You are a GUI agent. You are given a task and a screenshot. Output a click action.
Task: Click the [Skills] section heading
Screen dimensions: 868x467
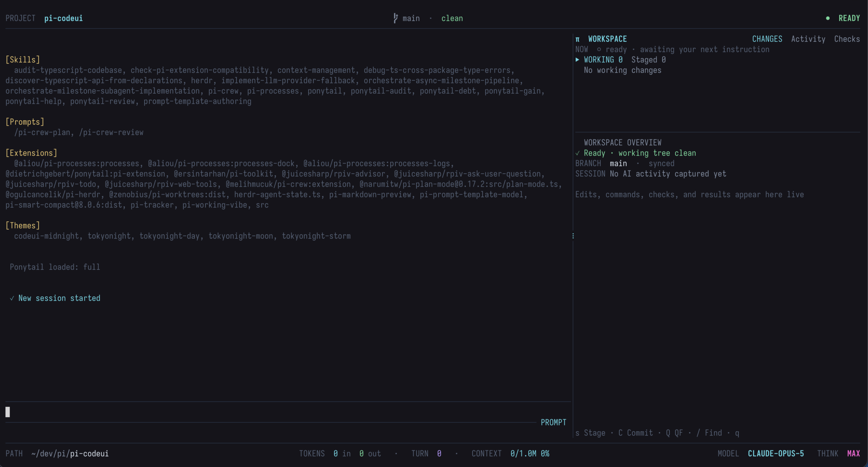pyautogui.click(x=23, y=59)
